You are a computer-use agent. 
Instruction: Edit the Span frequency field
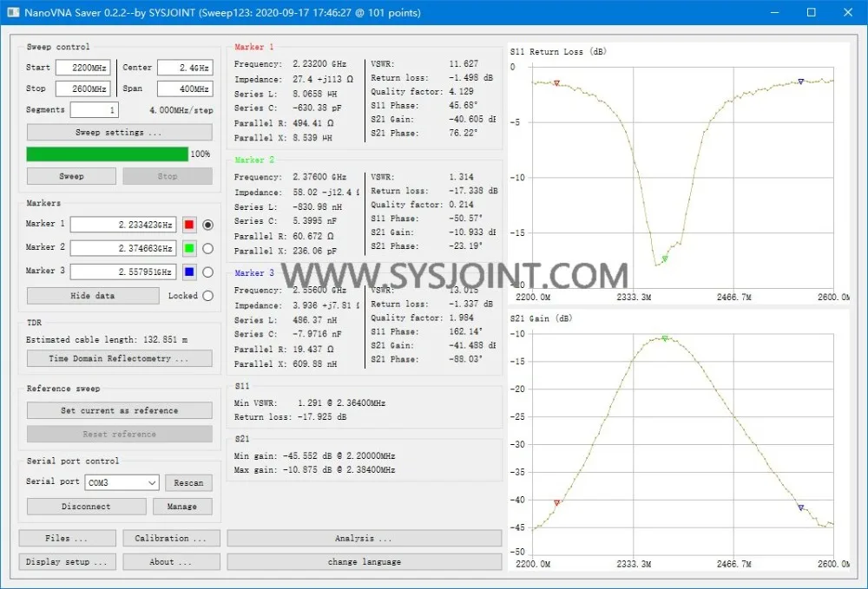185,88
